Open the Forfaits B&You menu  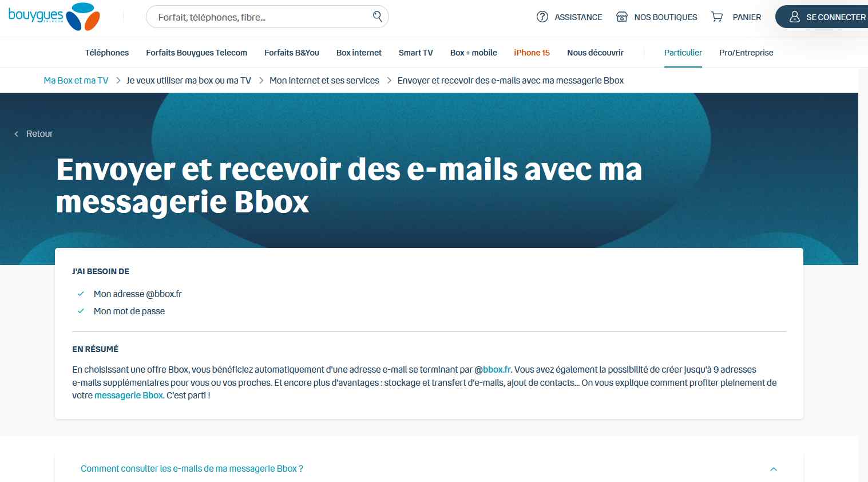click(292, 53)
